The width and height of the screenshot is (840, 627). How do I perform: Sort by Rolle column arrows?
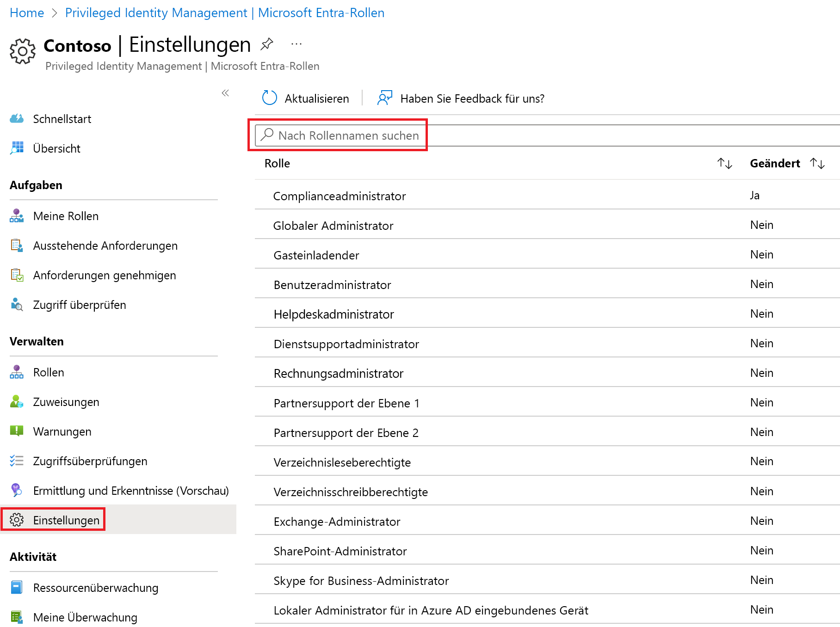click(x=724, y=163)
